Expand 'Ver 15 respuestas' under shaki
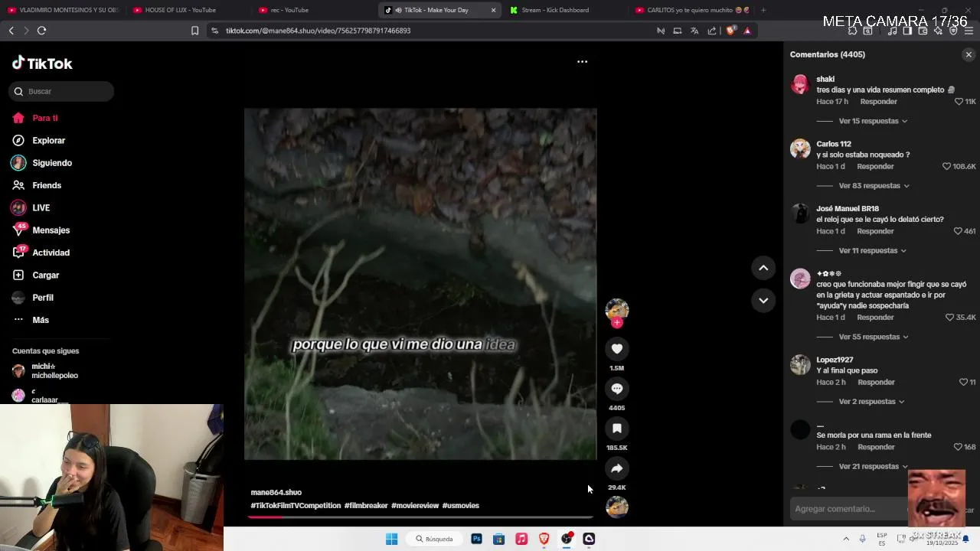Screen dimensions: 980x551 click(x=873, y=121)
